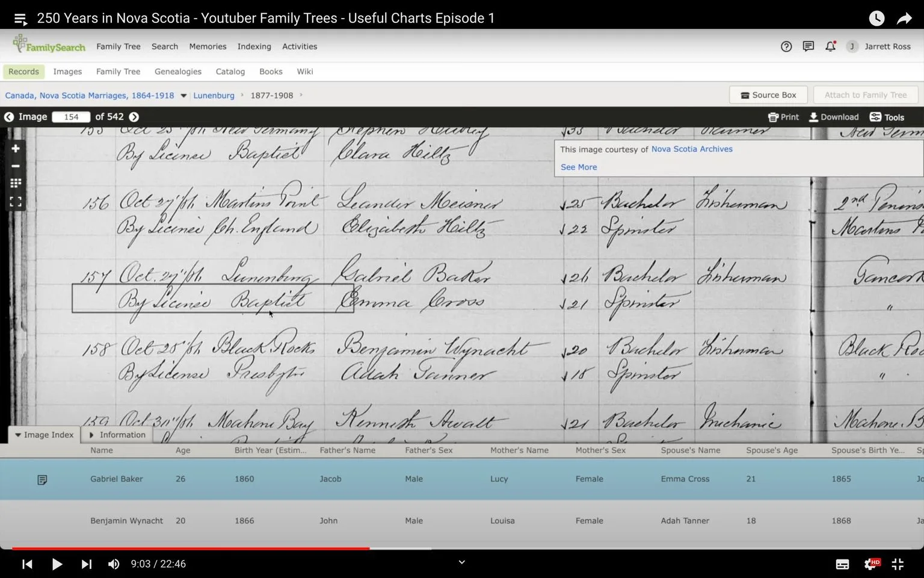Toggle subtitles on the video player
Screen dimensions: 924x578
coord(842,564)
